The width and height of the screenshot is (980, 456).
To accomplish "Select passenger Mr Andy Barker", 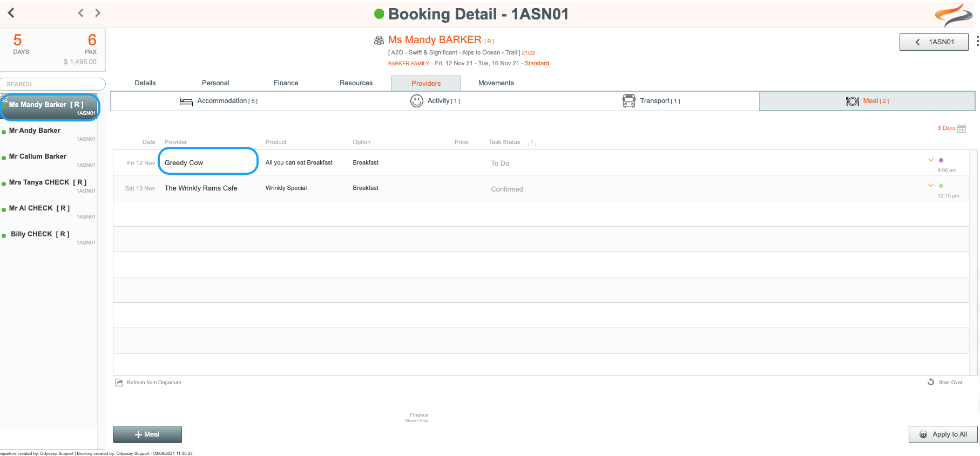I will coord(49,134).
